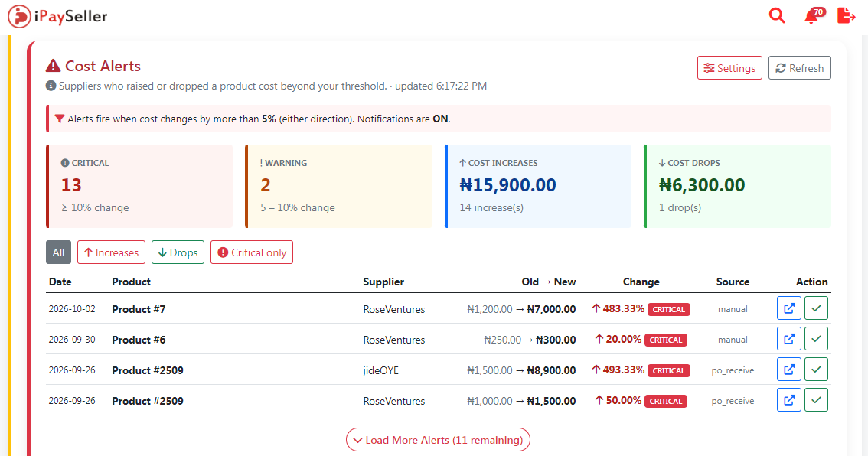The image size is (868, 456).
Task: Click the Supplier column header
Action: tap(383, 282)
